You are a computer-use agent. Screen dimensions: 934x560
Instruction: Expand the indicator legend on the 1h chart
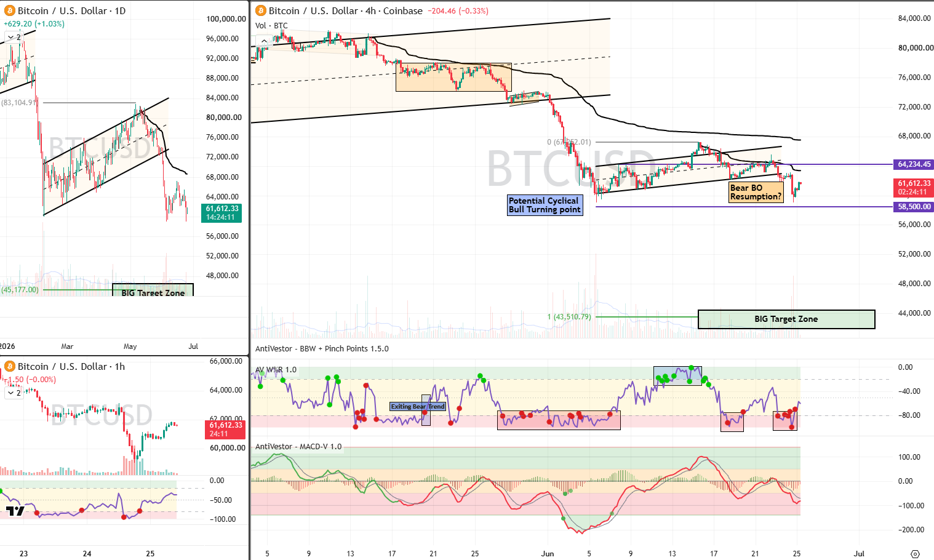(x=14, y=393)
